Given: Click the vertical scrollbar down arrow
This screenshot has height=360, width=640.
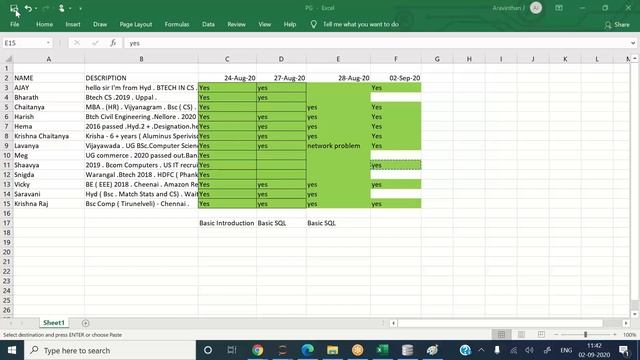Looking at the screenshot, I should (x=635, y=314).
